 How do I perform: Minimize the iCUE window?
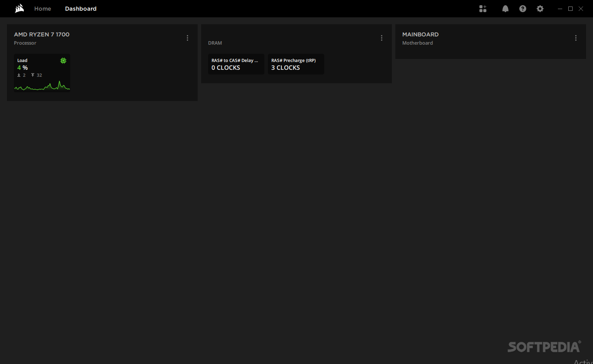tap(560, 9)
